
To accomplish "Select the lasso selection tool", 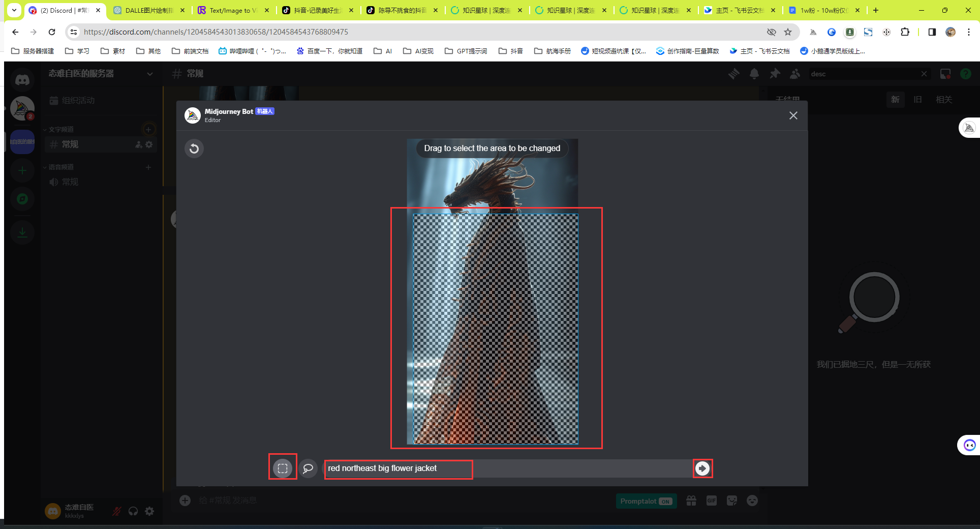I will [x=308, y=468].
